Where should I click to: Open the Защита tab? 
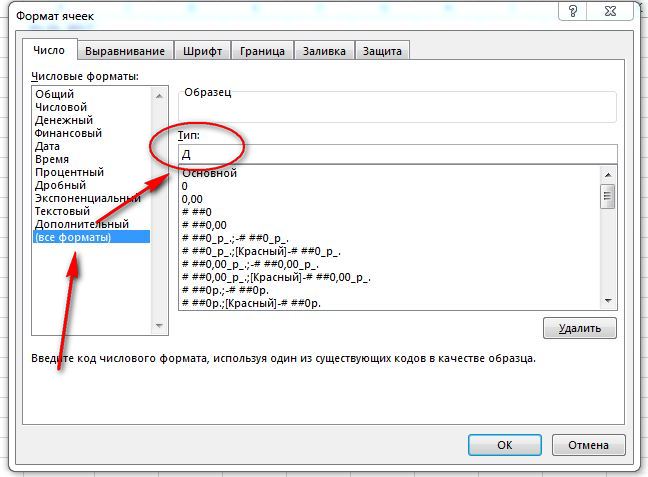coord(382,51)
